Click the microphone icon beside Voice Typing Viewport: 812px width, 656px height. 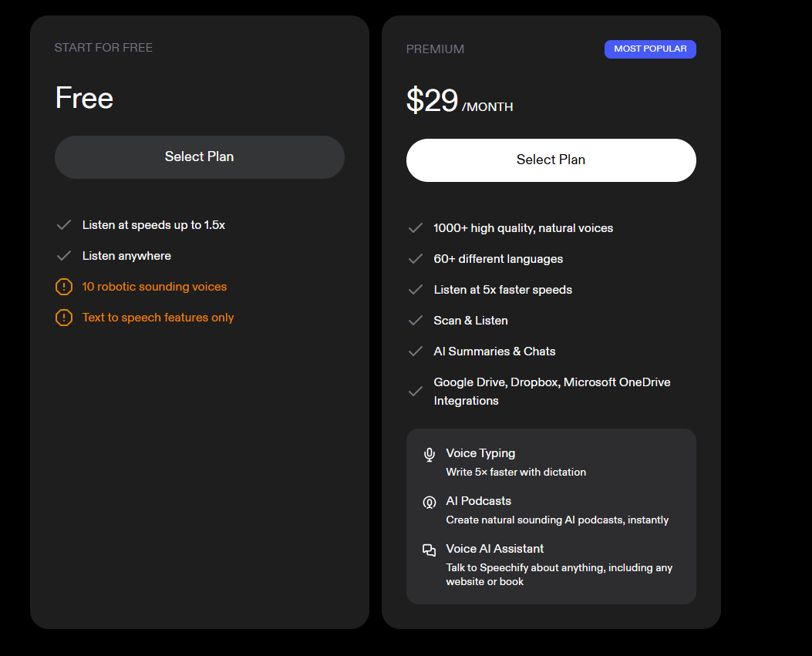[430, 455]
